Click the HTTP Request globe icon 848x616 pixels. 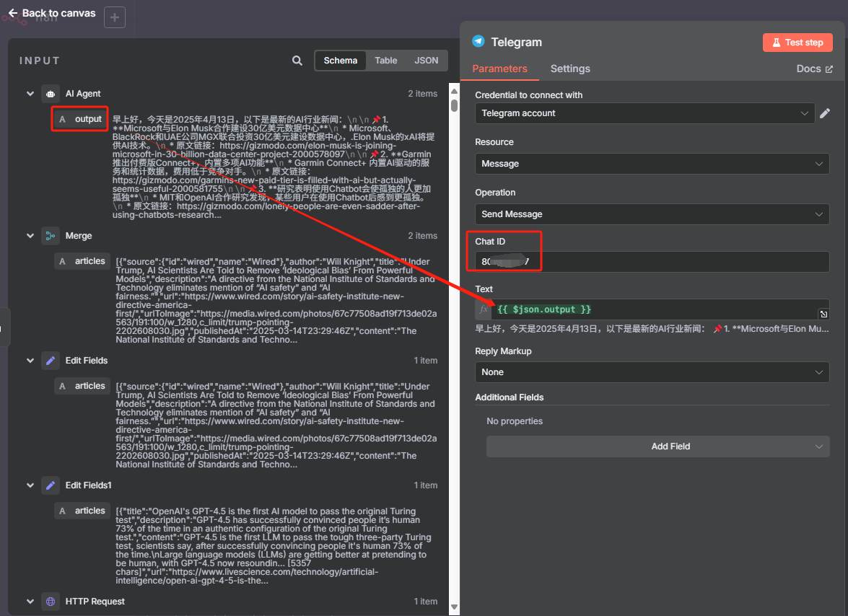tap(51, 602)
